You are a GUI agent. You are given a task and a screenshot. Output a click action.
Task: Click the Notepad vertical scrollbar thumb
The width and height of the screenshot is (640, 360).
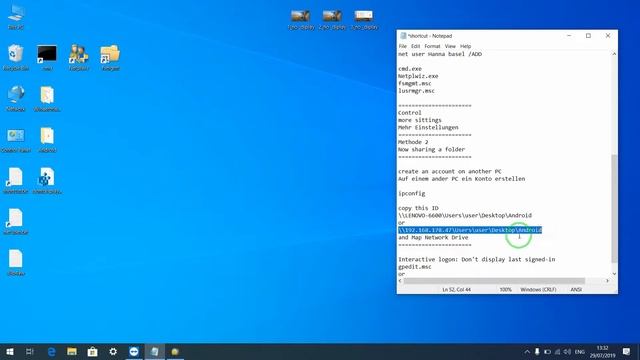pyautogui.click(x=614, y=209)
